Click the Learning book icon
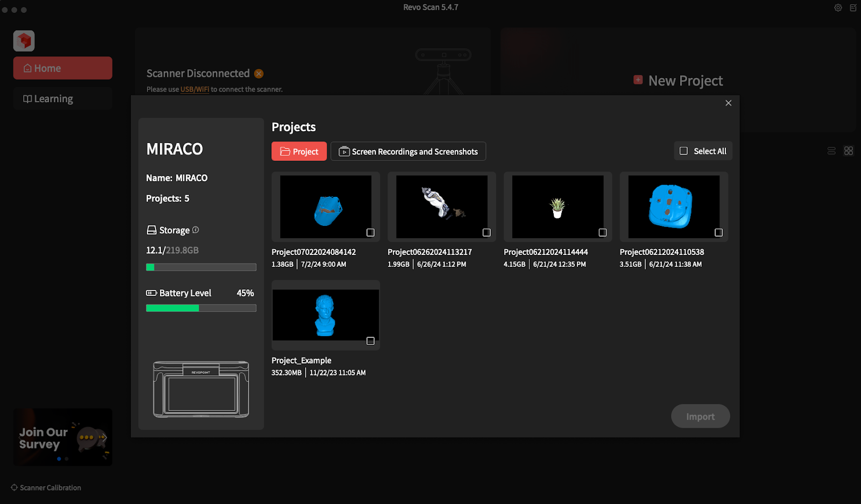Image resolution: width=861 pixels, height=504 pixels. click(27, 99)
